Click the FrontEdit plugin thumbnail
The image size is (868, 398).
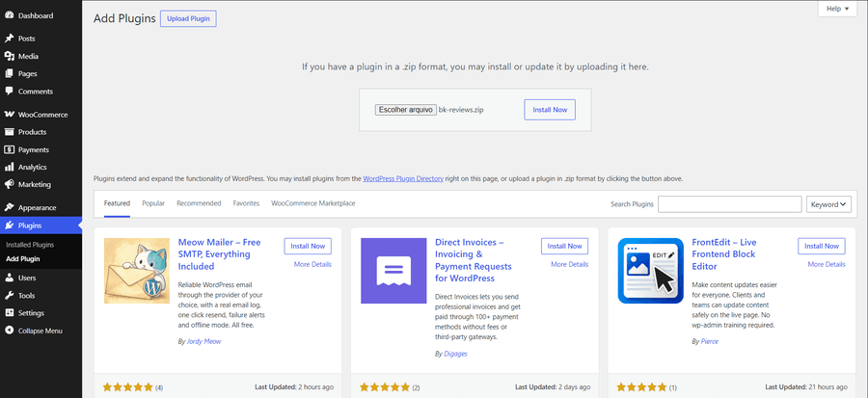(x=650, y=271)
